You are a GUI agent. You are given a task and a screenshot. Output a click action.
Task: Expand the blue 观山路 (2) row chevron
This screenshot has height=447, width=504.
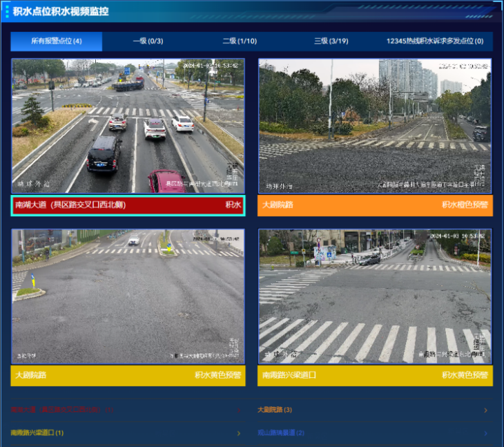click(485, 433)
